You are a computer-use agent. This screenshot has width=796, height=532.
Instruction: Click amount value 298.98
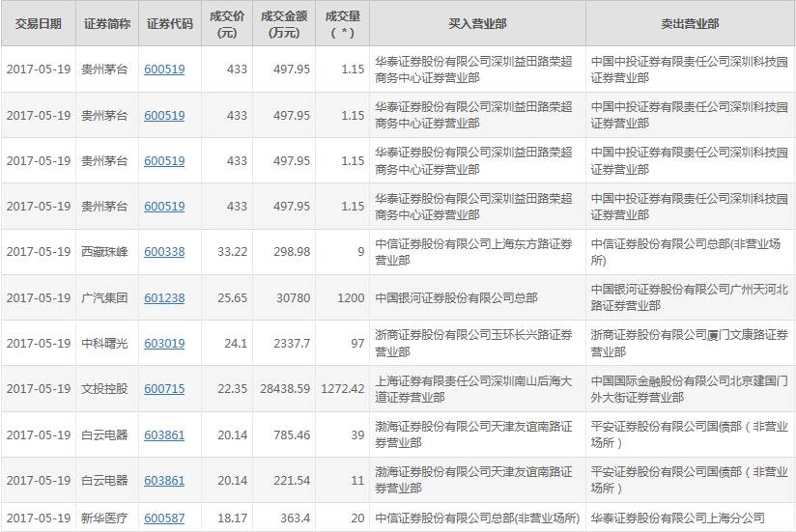tap(292, 252)
